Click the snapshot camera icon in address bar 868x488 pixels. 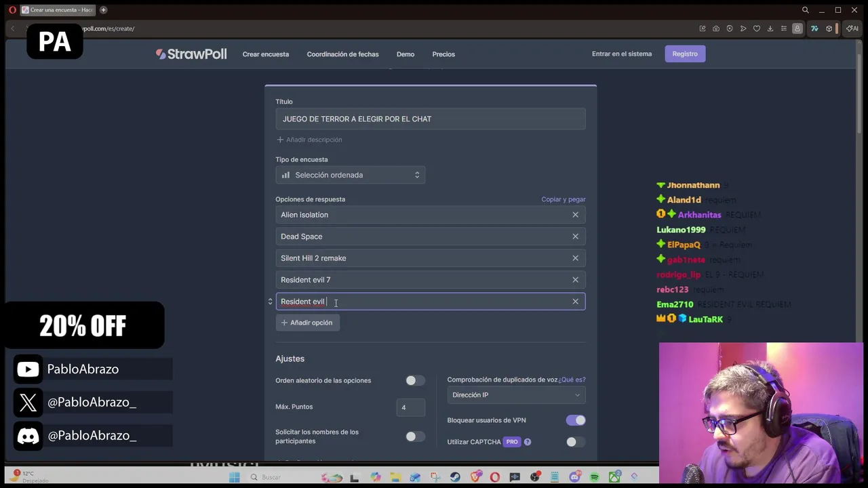[716, 28]
